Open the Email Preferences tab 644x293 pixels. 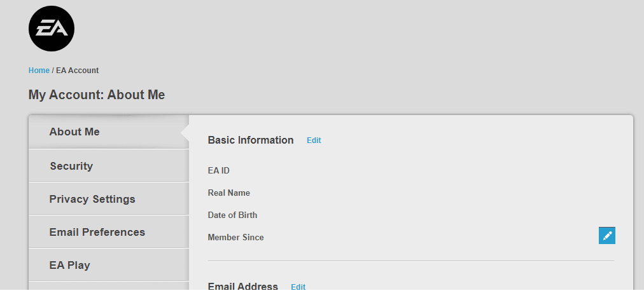108,232
